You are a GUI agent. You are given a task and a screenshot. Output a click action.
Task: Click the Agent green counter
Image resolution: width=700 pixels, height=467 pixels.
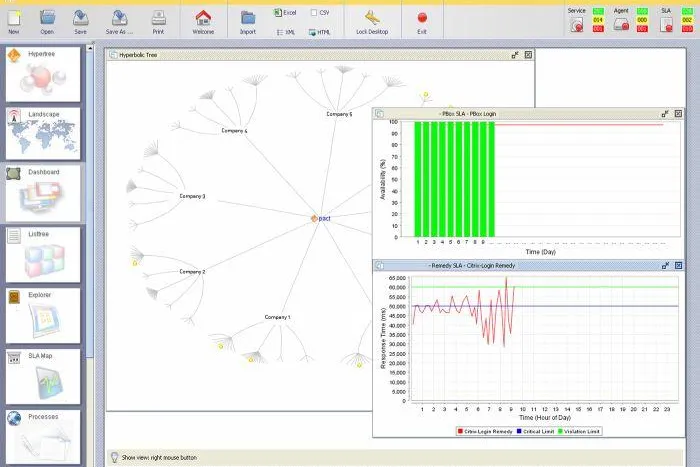point(642,11)
